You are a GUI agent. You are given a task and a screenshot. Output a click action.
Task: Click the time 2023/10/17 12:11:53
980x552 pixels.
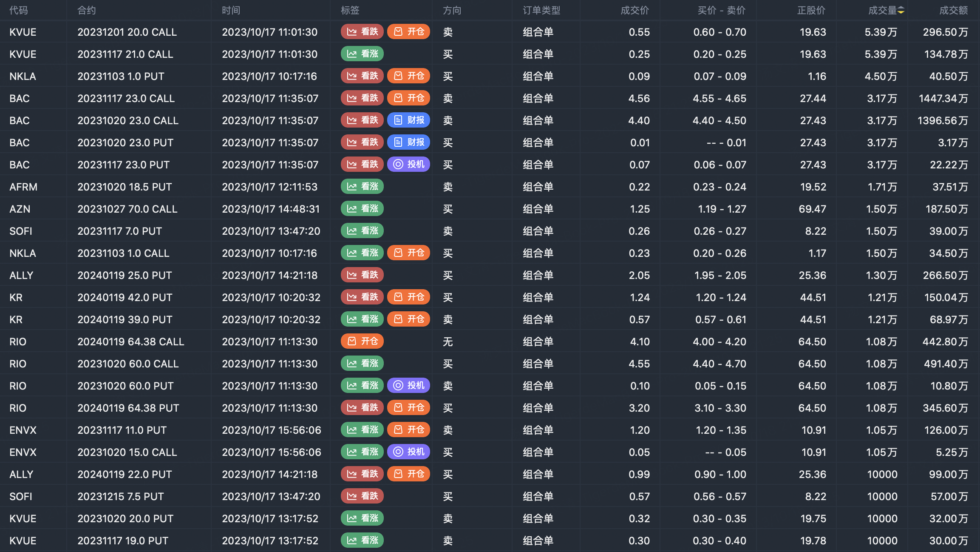click(269, 187)
